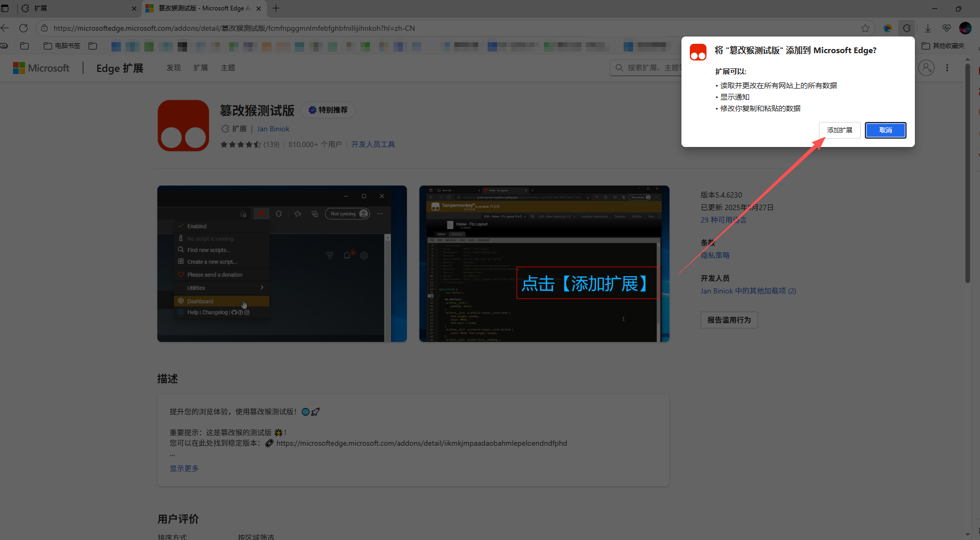Open Browser Essentials heart icon
The width and height of the screenshot is (980, 540).
coord(947,28)
